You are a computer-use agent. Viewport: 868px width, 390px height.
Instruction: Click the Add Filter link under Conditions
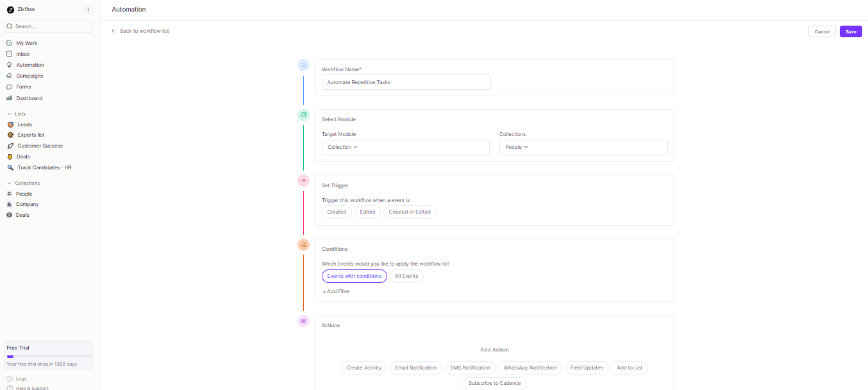click(x=335, y=291)
